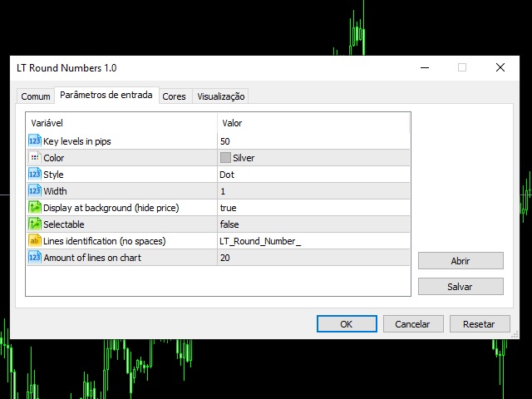Select the Parâmetros de entrada tab
Viewport: 532px width, 399px height.
click(106, 95)
